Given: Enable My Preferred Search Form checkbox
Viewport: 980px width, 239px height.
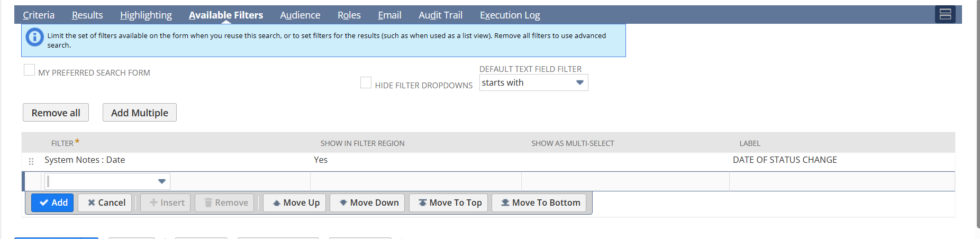Looking at the screenshot, I should click(x=30, y=70).
